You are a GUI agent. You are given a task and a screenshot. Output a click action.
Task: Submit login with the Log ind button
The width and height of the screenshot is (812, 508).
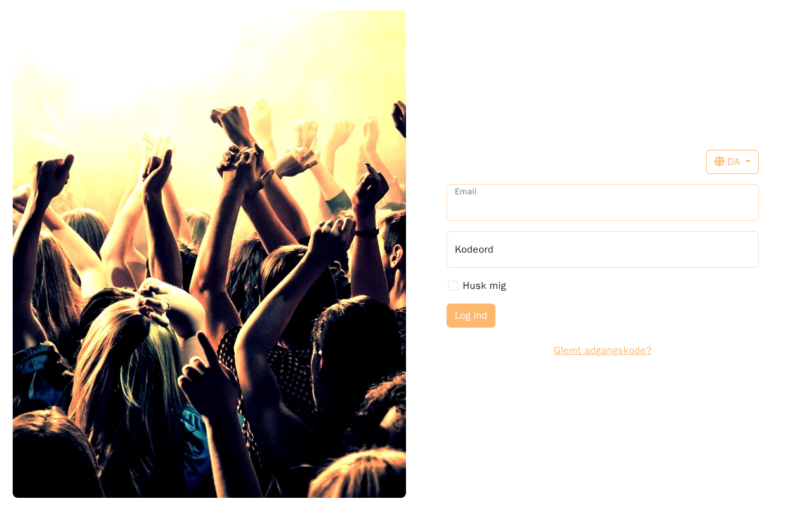click(471, 316)
